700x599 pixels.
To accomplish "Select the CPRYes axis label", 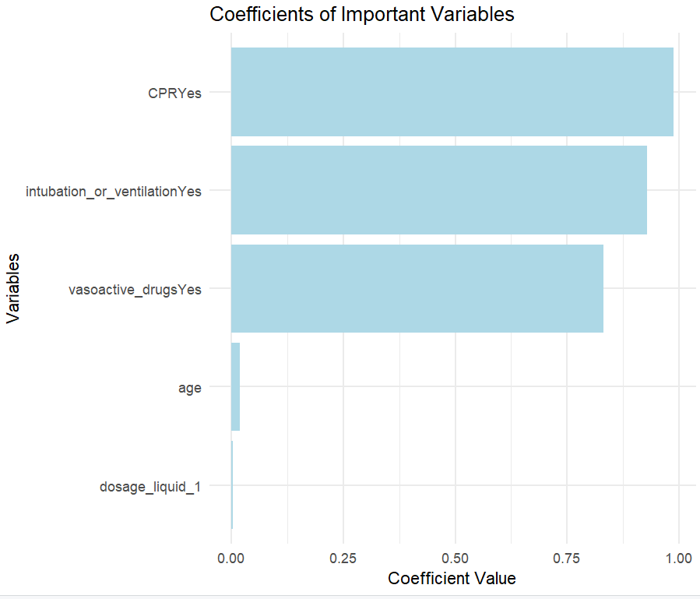I will click(174, 93).
